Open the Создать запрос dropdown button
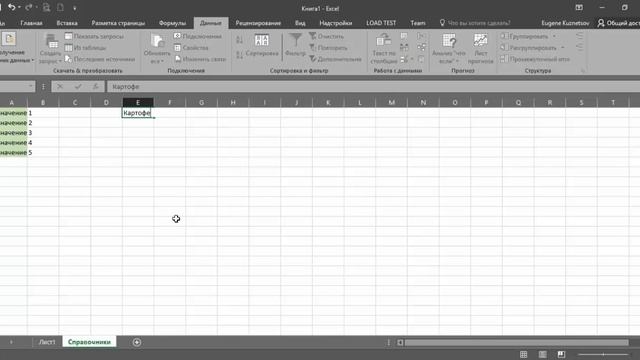 [50, 49]
